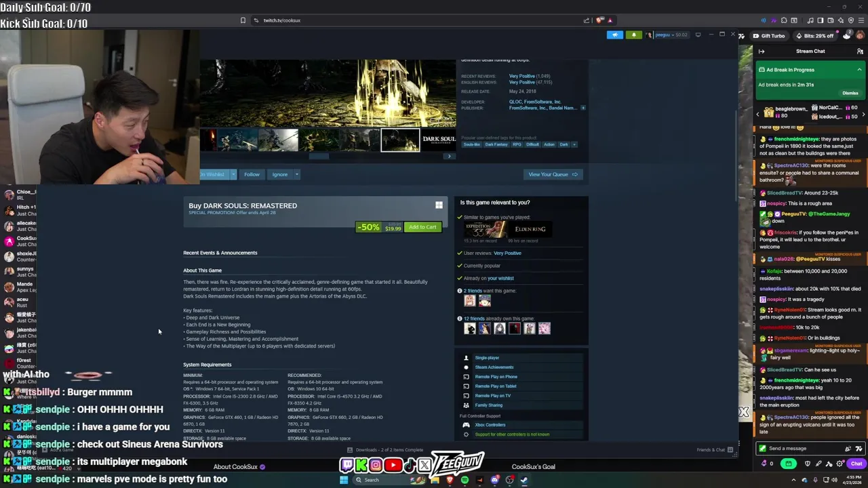Add DARK SOULS: REMASTERED to cart
Screen dimensions: 868x488
pos(422,227)
